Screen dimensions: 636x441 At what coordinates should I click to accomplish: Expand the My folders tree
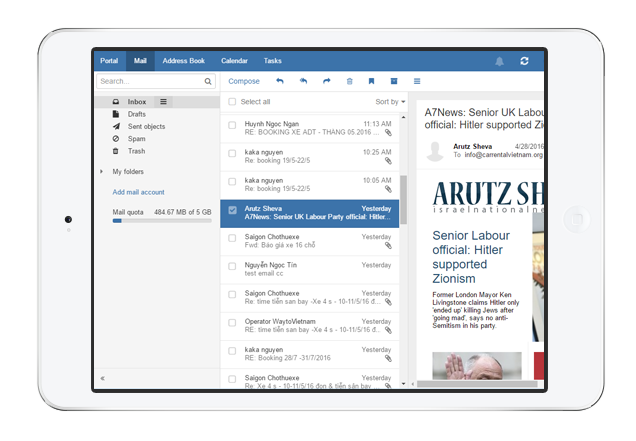[101, 172]
